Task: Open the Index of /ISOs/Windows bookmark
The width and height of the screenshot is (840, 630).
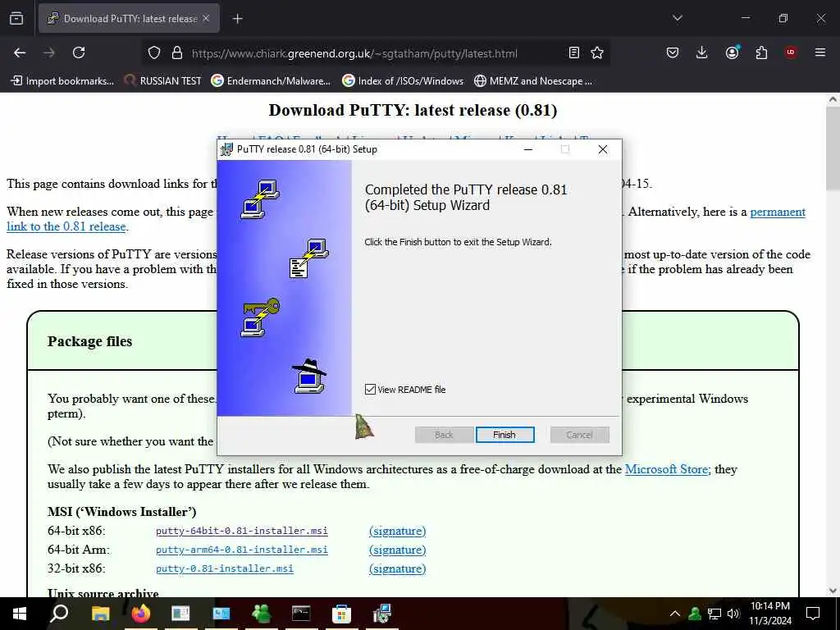Action: tap(403, 81)
